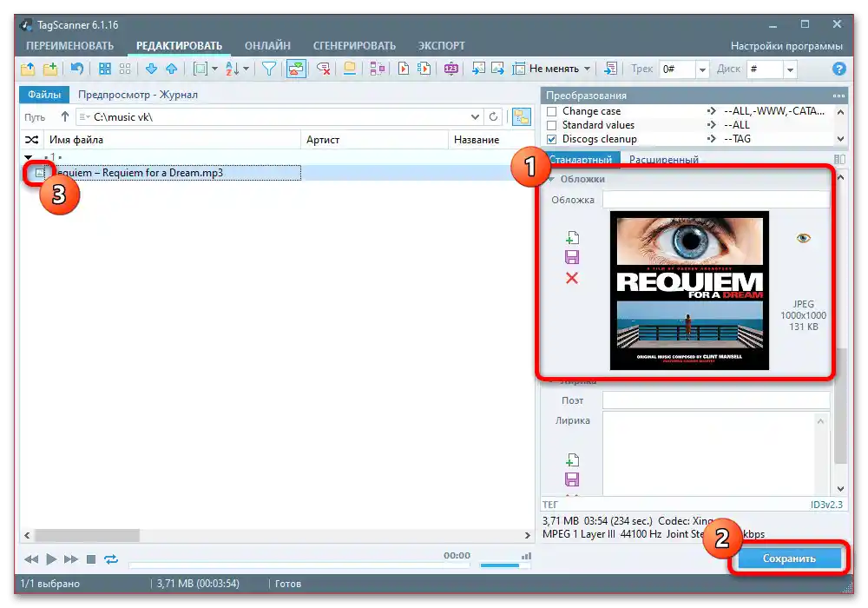Expand the path history dropdown for C:\music vk\
This screenshot has width=868, height=608.
point(475,117)
